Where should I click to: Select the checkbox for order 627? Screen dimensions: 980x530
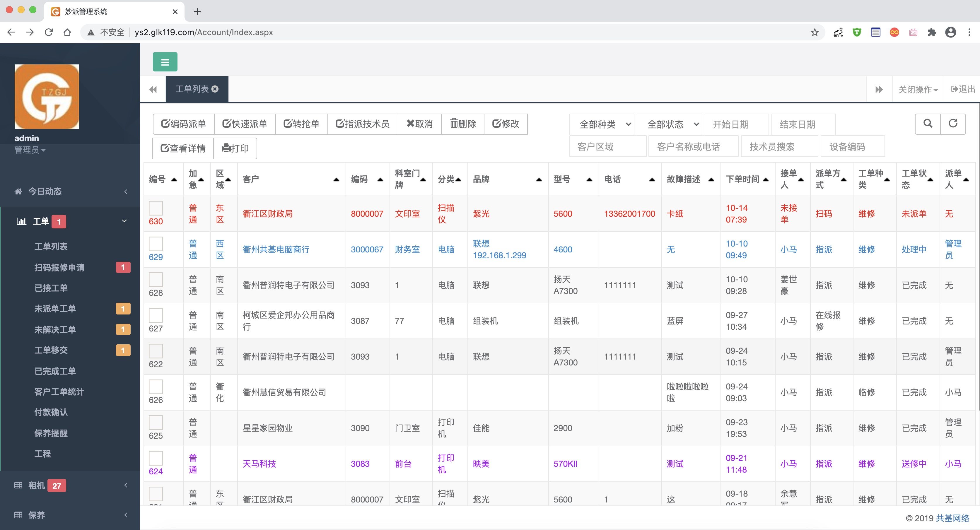pyautogui.click(x=156, y=315)
